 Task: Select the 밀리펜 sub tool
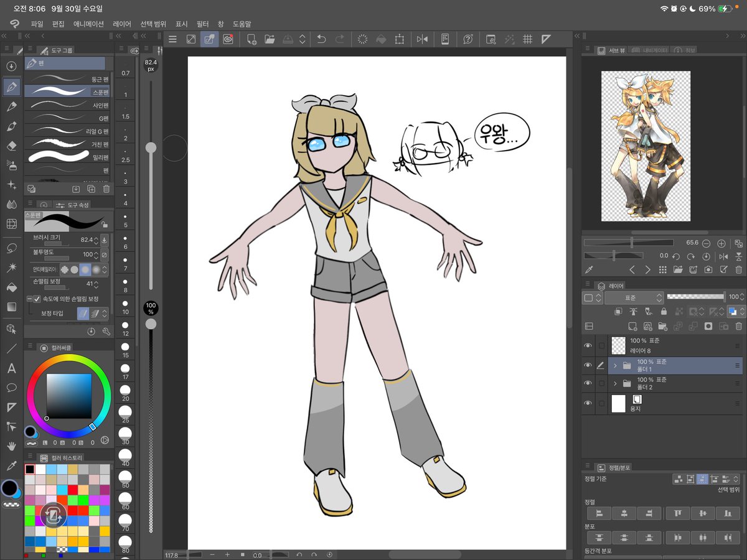point(67,157)
